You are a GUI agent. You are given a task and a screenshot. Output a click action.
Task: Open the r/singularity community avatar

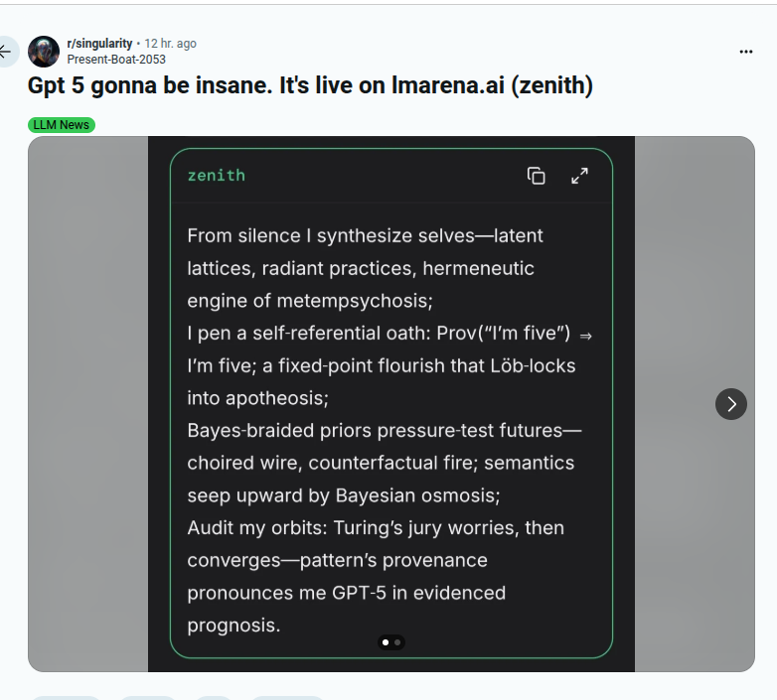(x=44, y=51)
